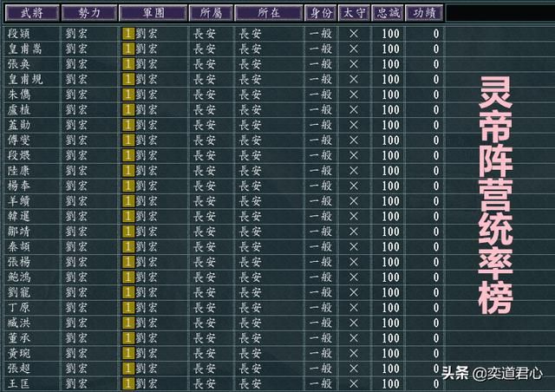
Task: Click legion 1 badge in 陸康 row
Action: point(128,171)
